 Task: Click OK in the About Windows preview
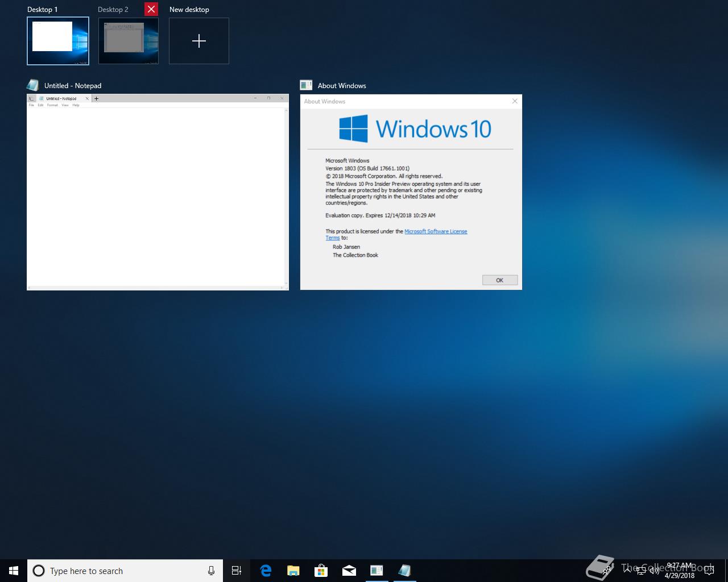tap(499, 280)
